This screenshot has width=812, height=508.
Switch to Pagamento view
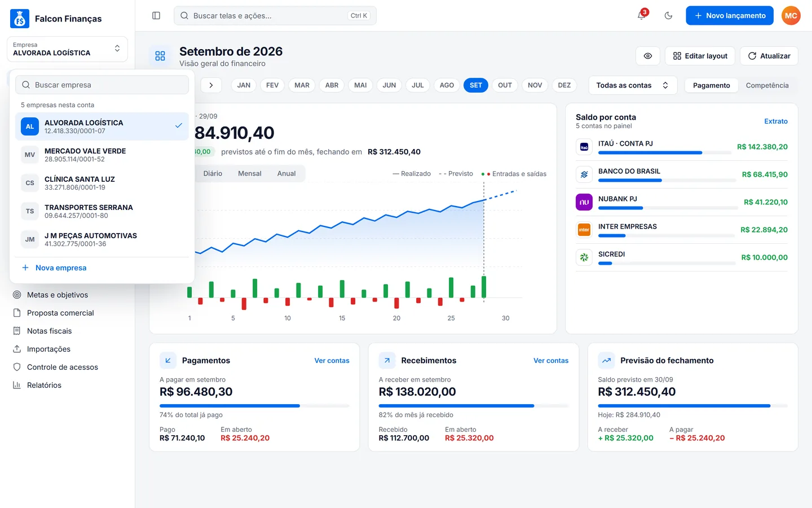712,85
